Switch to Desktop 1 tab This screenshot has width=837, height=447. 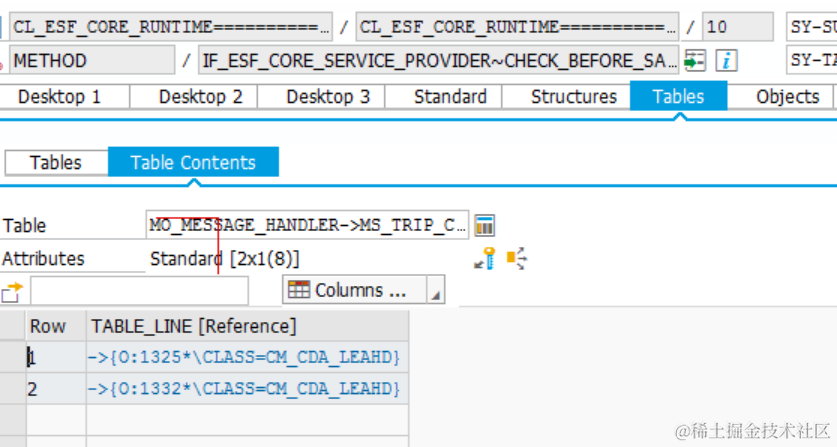59,97
